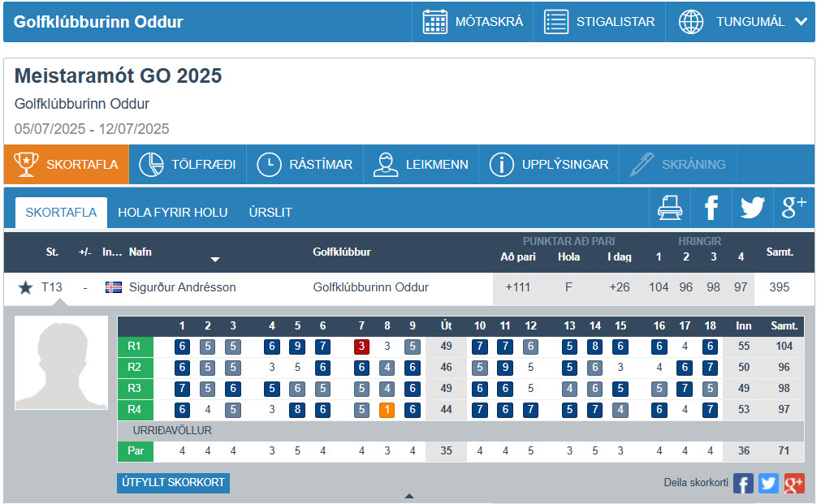Image resolution: width=821 pixels, height=504 pixels.
Task: Open Stigalistar rankings list
Action: pos(599,22)
